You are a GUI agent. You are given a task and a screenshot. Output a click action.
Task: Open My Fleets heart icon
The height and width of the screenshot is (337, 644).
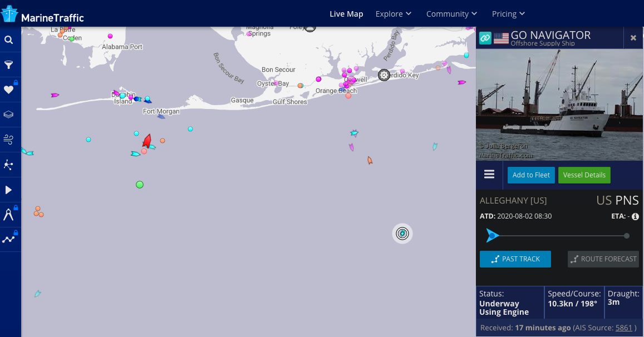8,90
